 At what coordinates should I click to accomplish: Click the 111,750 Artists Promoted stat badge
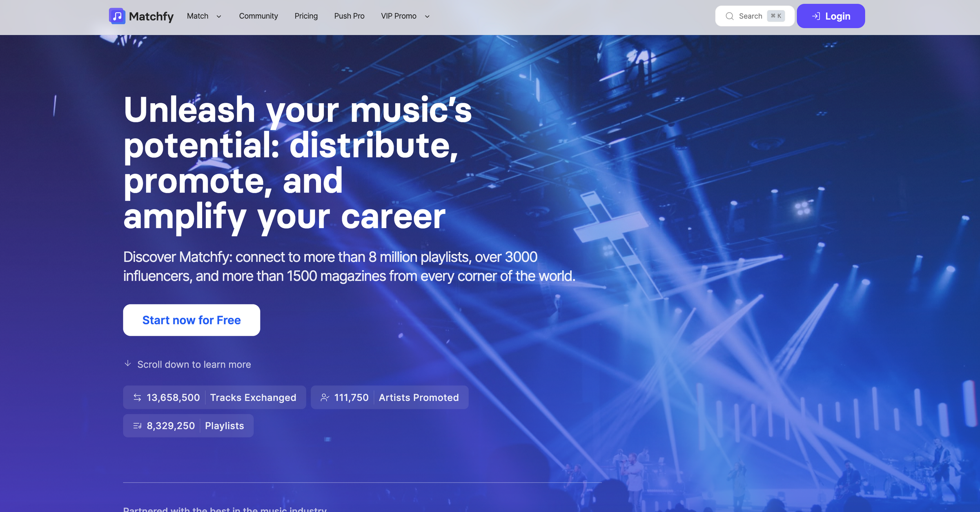coord(389,397)
